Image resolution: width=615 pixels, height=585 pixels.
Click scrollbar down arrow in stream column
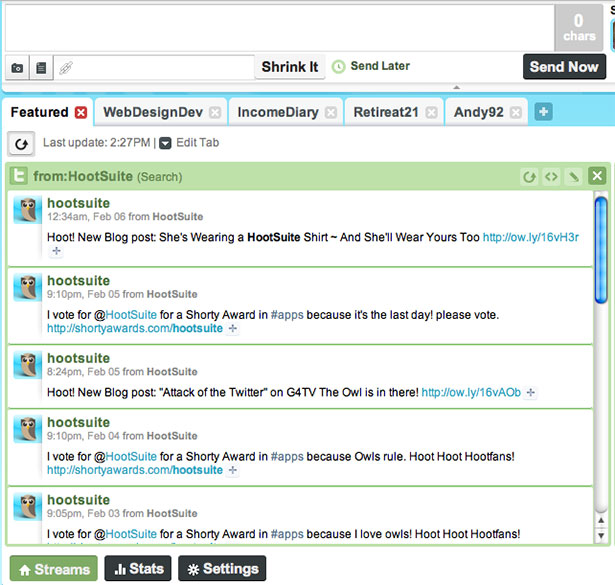(x=600, y=536)
